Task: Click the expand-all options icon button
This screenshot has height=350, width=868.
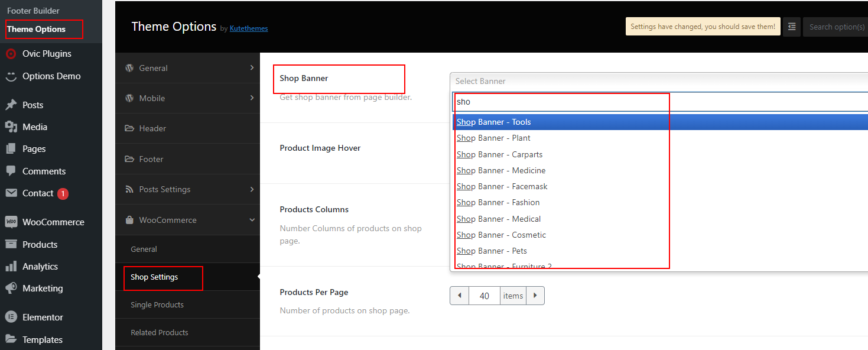Action: click(x=792, y=27)
